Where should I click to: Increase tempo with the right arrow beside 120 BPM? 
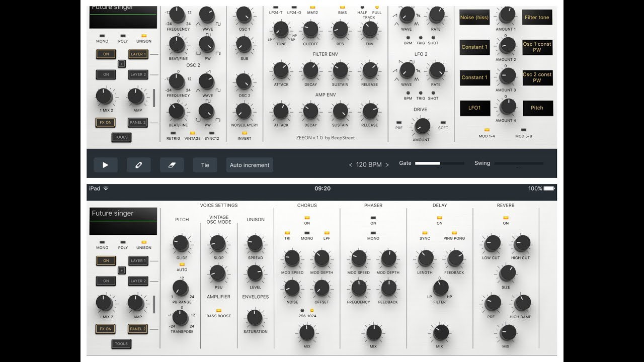(x=387, y=165)
